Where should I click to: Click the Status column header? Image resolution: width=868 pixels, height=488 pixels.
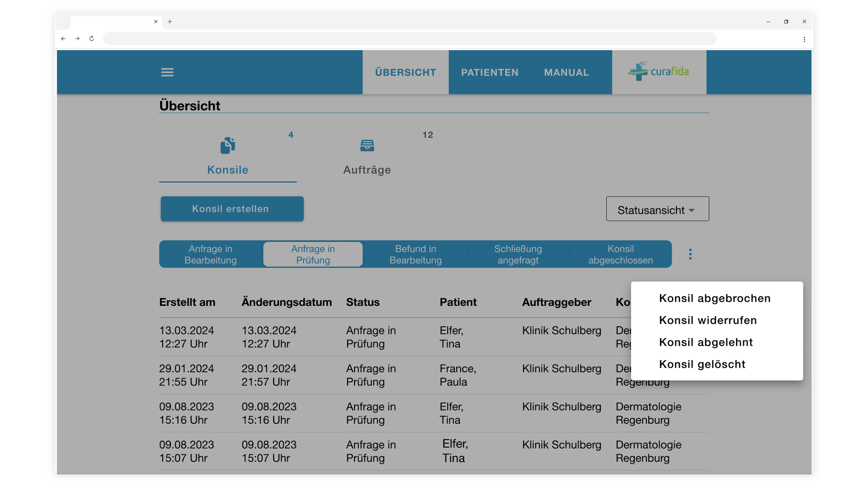coord(363,302)
